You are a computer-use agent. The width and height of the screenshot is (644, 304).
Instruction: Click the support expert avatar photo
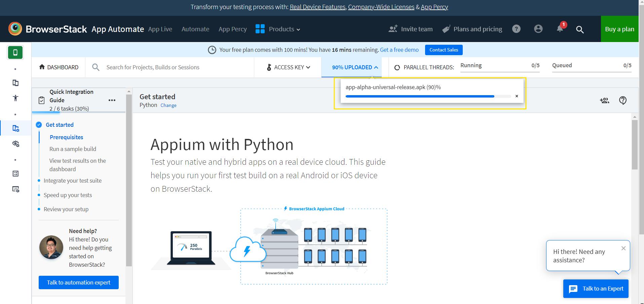[51, 247]
